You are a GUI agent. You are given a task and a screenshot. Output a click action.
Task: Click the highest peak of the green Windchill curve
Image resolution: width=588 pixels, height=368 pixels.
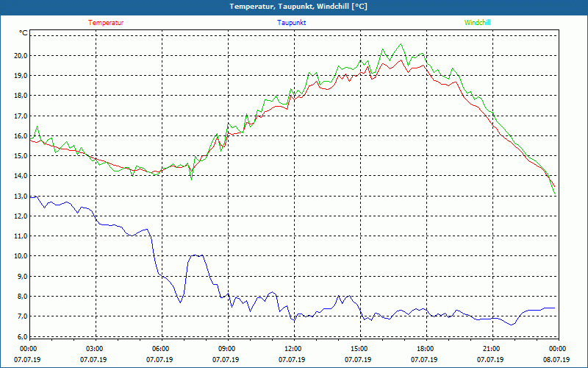pyautogui.click(x=401, y=44)
